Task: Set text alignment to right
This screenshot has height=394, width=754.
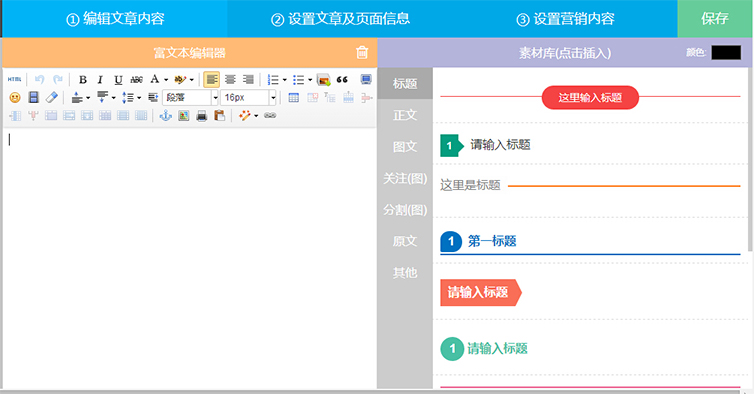Action: click(x=248, y=79)
